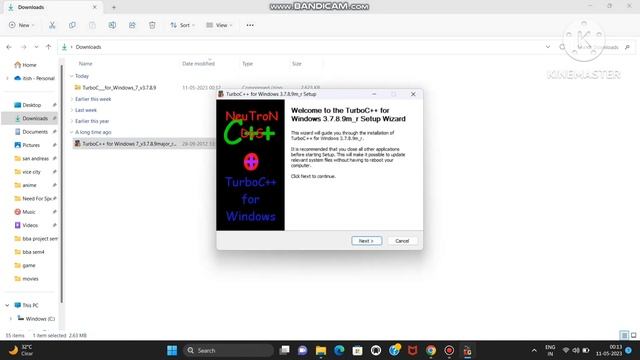This screenshot has height=360, width=640.
Task: Open the Personal OneDrive entry in sidebar
Action: point(35,78)
